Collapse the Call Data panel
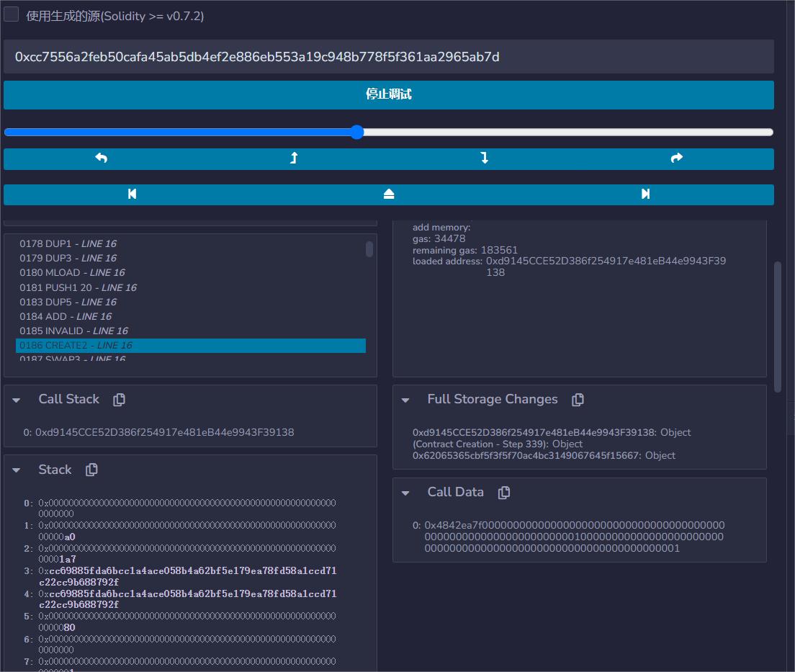 point(405,493)
